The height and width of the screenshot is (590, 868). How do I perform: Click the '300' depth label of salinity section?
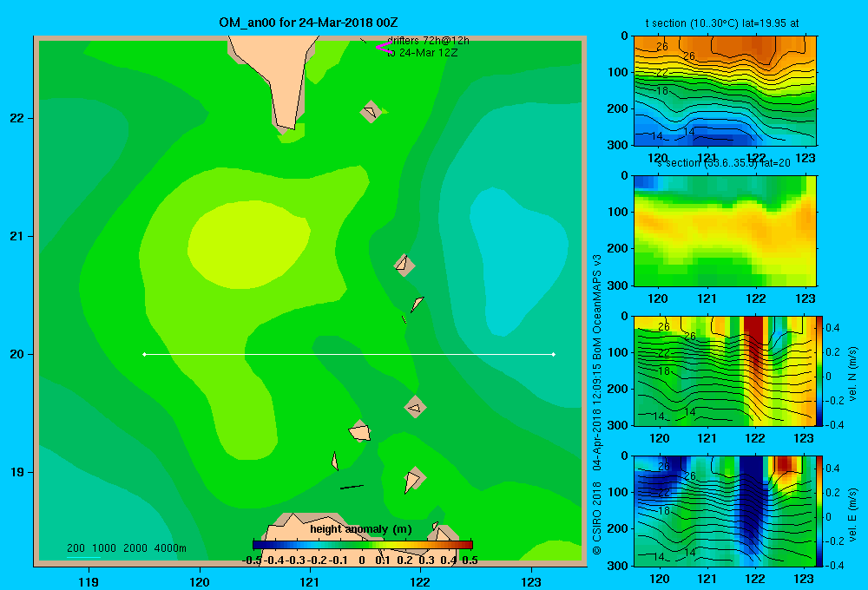click(618, 285)
